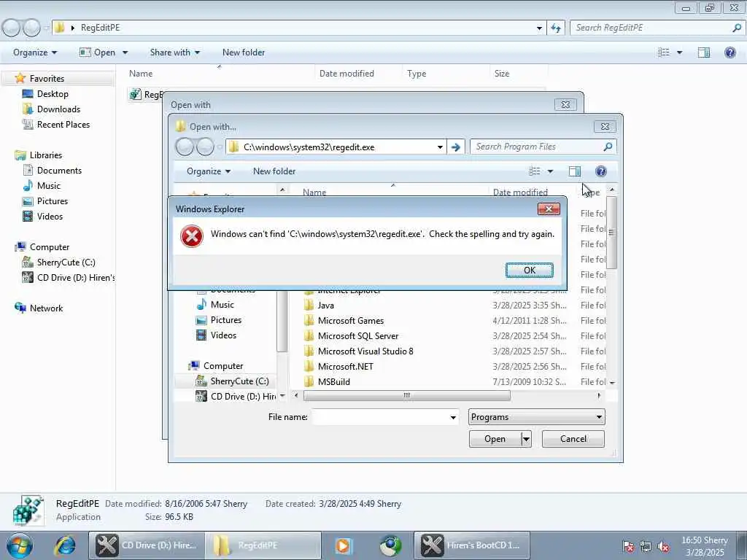Expand the File name history dropdown

tap(453, 417)
